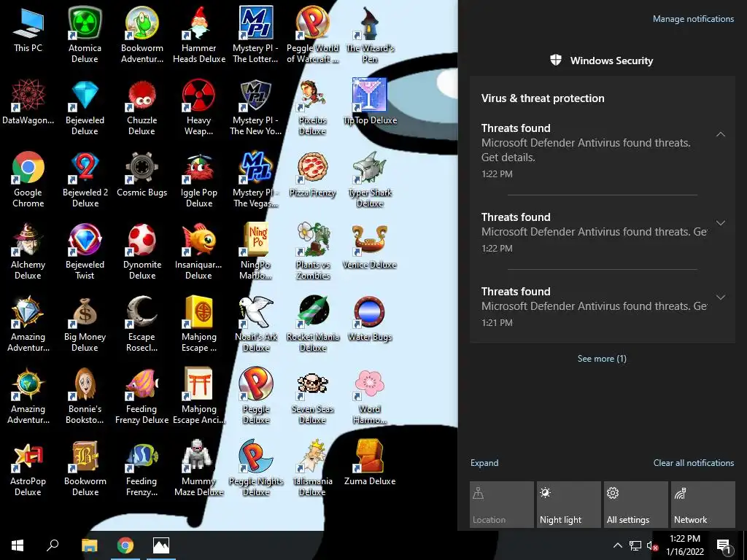Open the taskbar clock and date

point(684,545)
